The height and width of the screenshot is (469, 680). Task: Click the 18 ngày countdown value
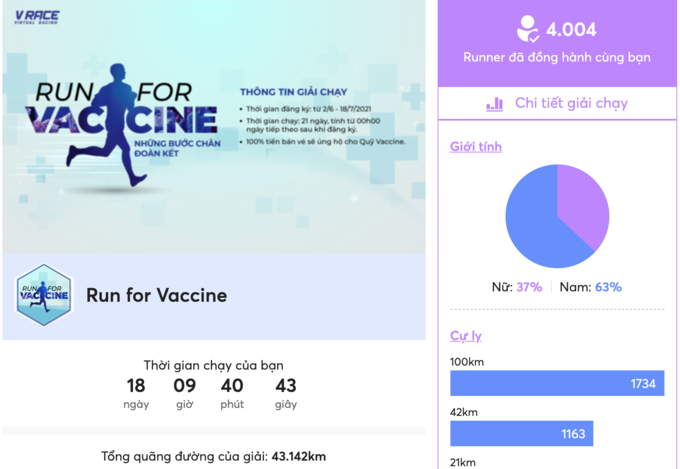[136, 386]
